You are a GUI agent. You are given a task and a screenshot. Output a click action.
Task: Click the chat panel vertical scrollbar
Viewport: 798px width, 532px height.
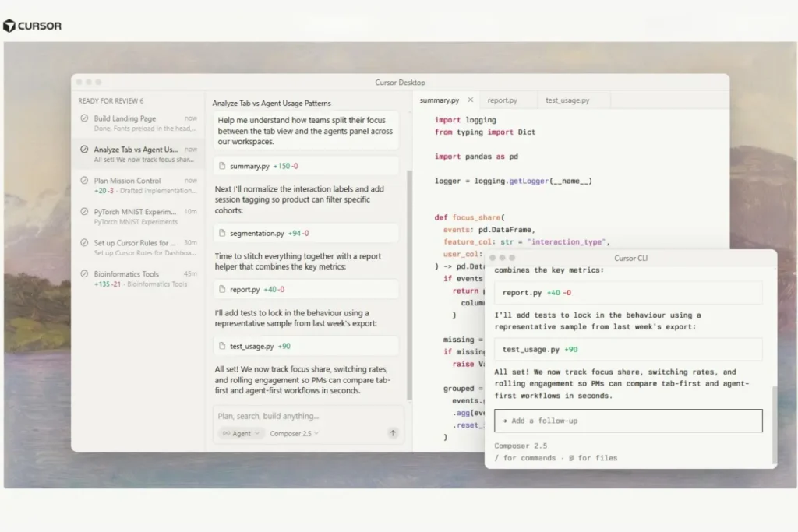(x=409, y=285)
